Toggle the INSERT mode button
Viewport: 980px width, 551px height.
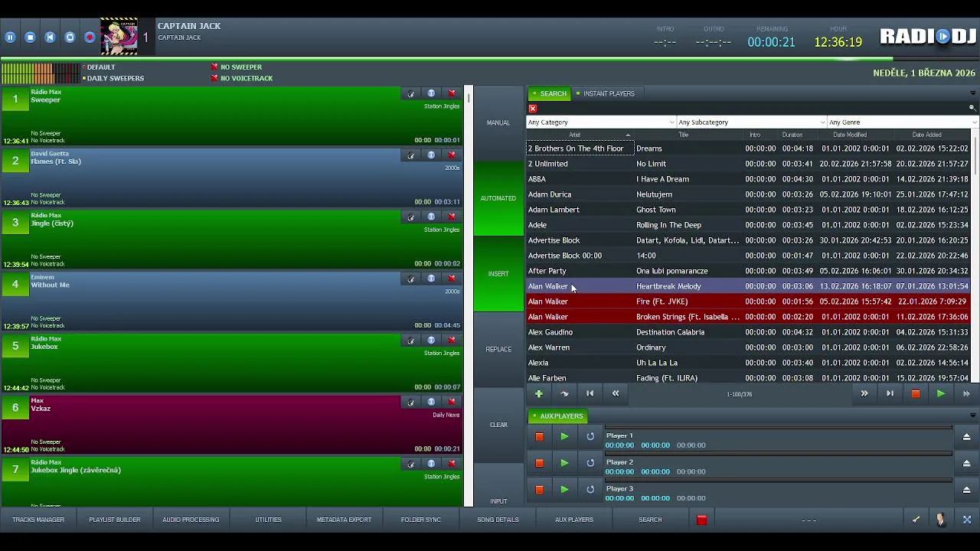point(498,274)
